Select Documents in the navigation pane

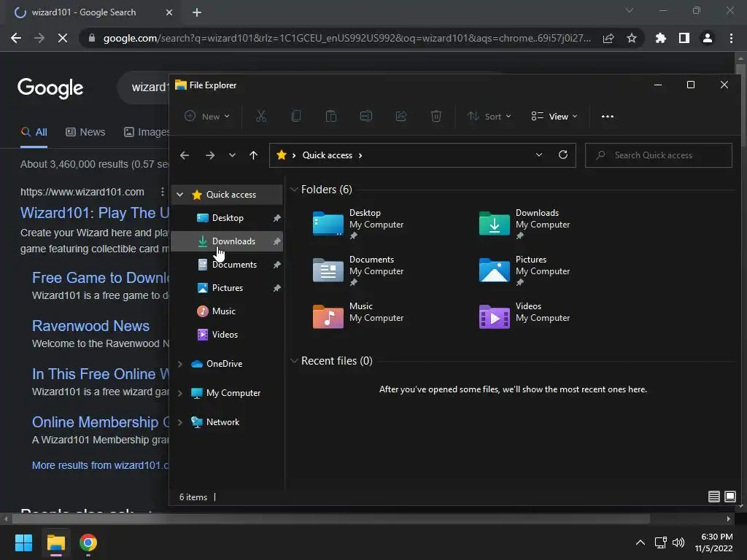click(227, 264)
